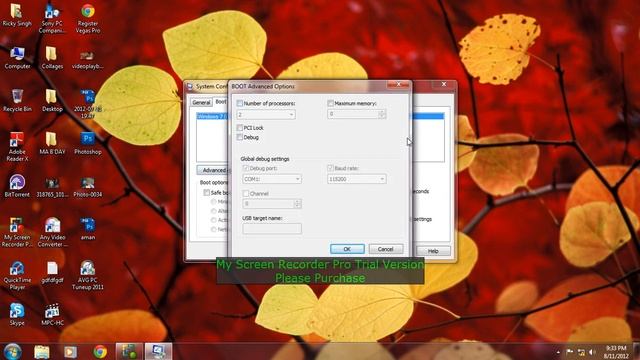Open the Windows Start menu
Image resolution: width=640 pixels, height=360 pixels.
click(13, 351)
